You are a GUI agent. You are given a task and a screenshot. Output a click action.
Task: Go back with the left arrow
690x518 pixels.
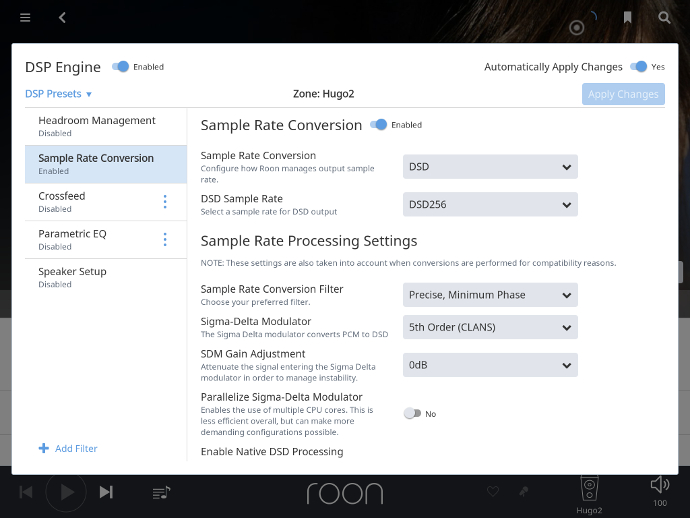pos(62,18)
